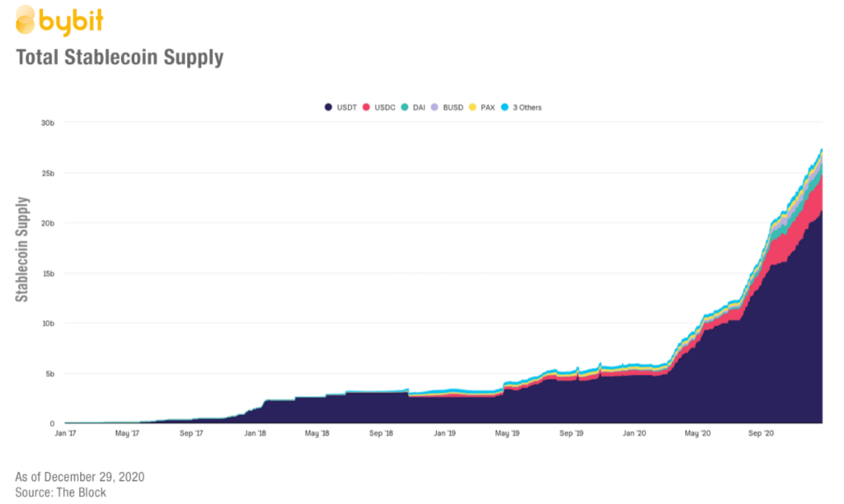
Task: Click the '15b' y-axis label
Action: (48, 273)
